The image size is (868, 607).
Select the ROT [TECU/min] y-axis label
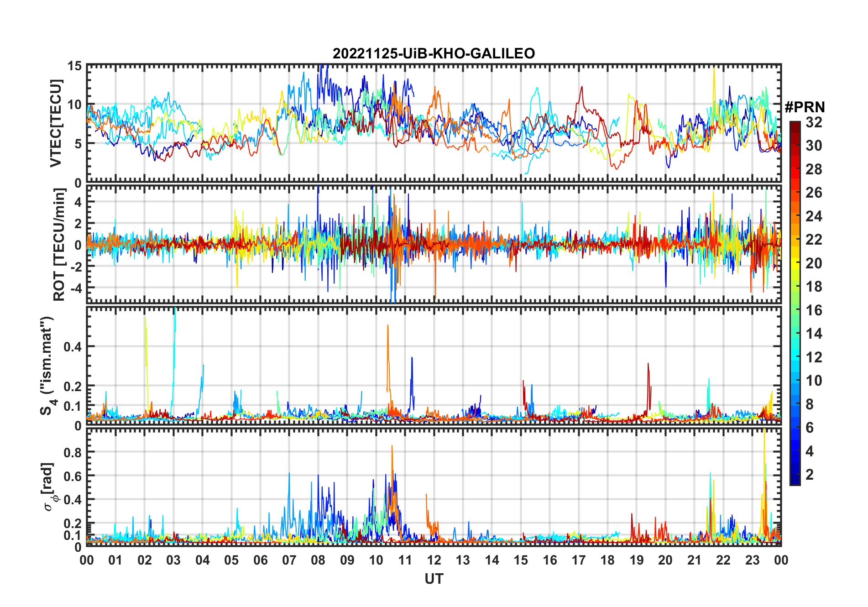tap(59, 245)
